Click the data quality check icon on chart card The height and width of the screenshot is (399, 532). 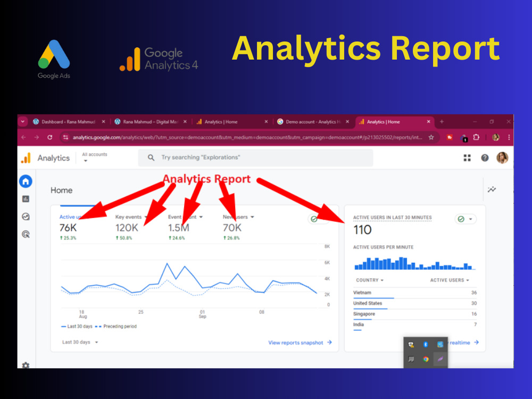(314, 219)
